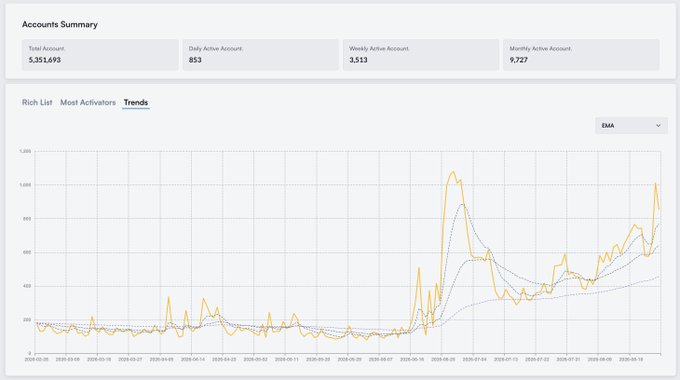Select the Trends tab
Screen dimensions: 680x380
(x=136, y=102)
